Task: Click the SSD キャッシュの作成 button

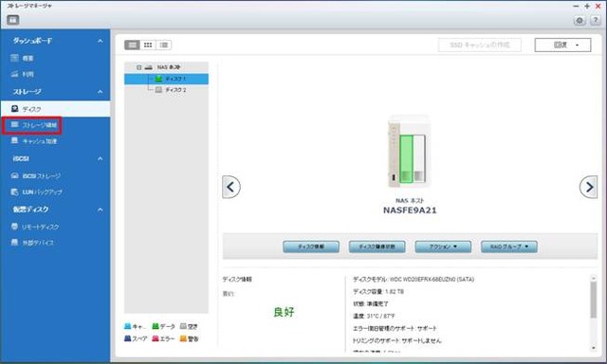Action: [480, 45]
